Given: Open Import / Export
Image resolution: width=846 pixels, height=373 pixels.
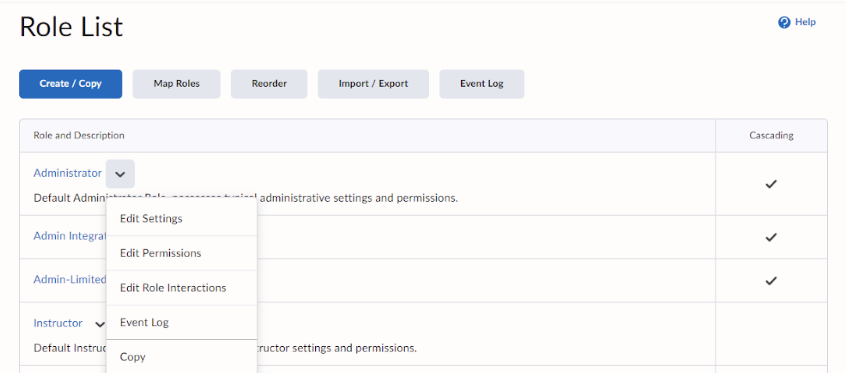Looking at the screenshot, I should [373, 84].
